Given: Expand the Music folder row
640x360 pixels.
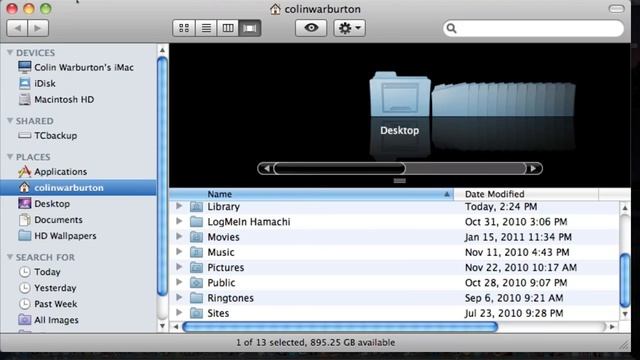Looking at the screenshot, I should click(179, 252).
